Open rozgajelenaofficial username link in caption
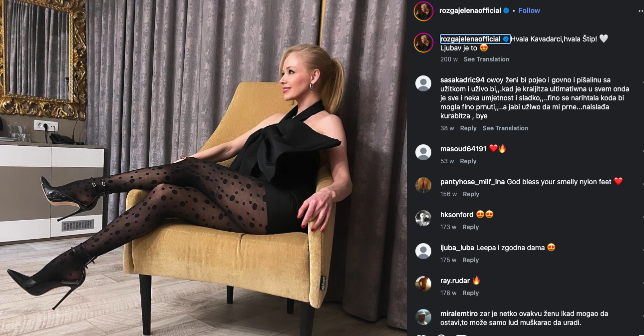Screen dimensions: 644x336 pos(470,39)
